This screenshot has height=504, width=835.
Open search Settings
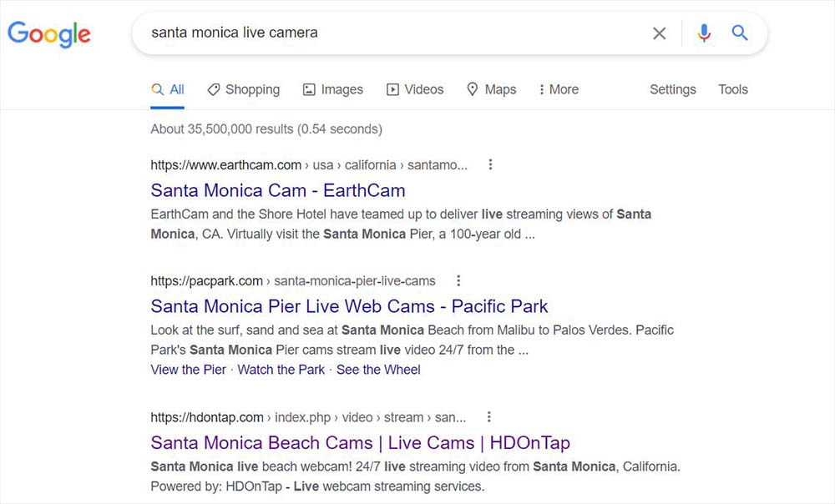(672, 89)
